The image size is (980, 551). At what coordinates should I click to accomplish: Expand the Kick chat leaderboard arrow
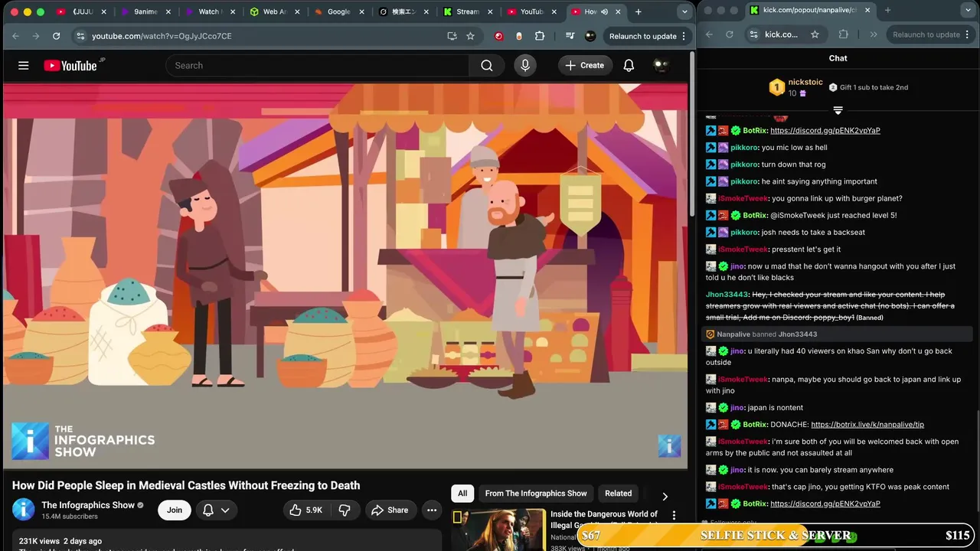coord(838,111)
